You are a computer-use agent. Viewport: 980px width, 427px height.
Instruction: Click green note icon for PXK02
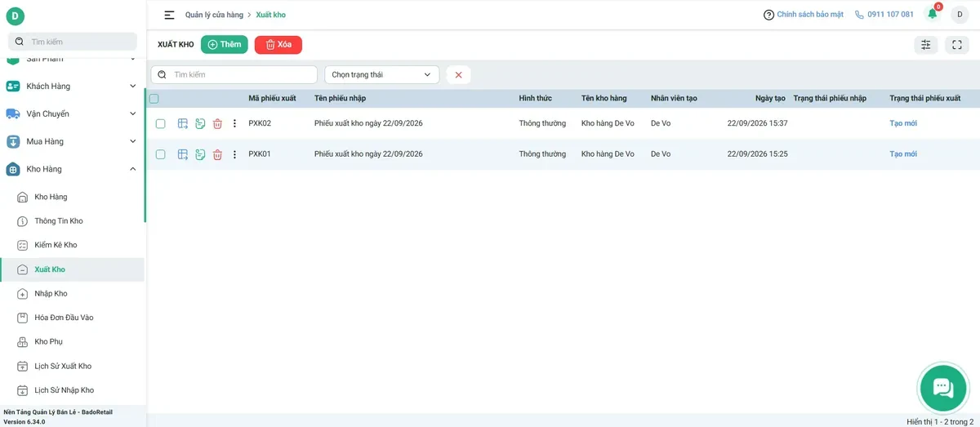tap(200, 123)
